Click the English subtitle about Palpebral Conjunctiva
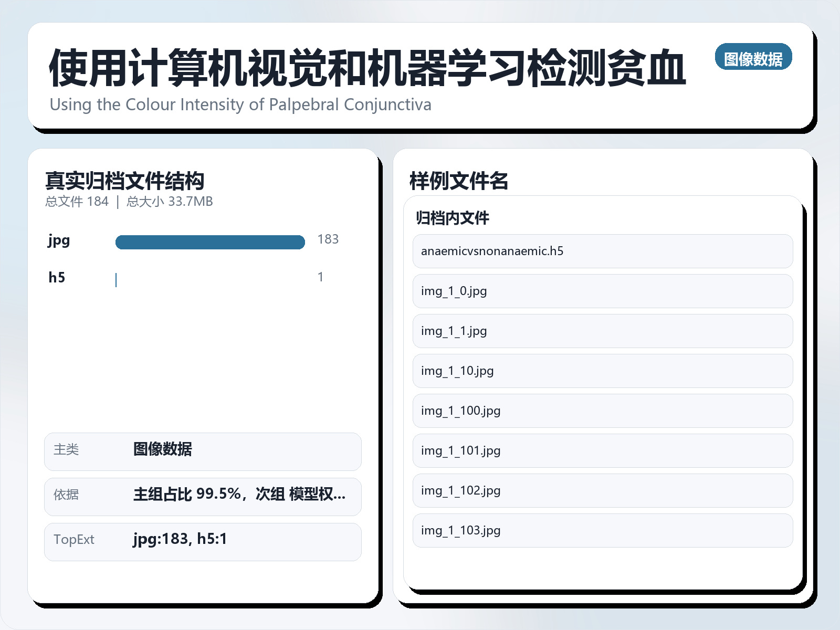Screen dimensions: 840x630 (x=240, y=104)
